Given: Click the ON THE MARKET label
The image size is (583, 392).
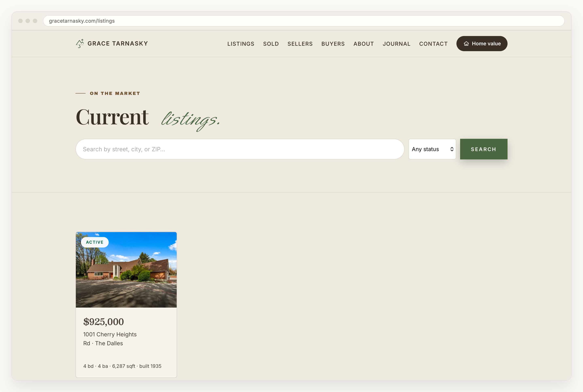Looking at the screenshot, I should tap(115, 93).
